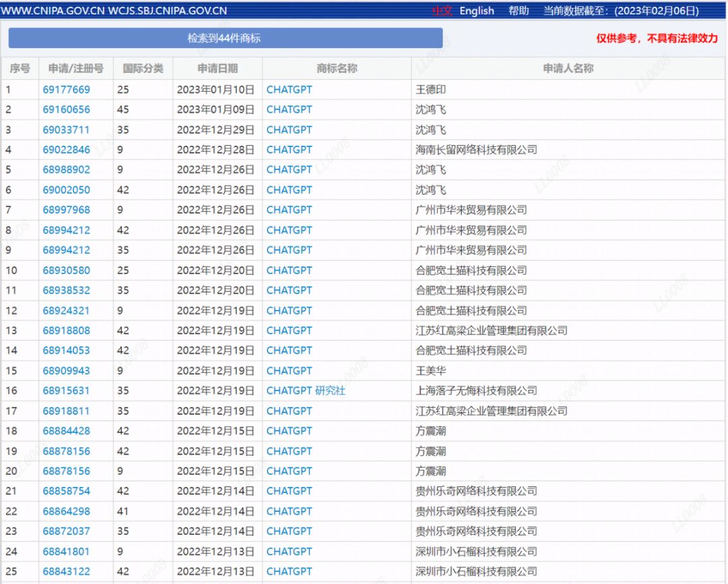
Task: Click the 申请日期 column header
Action: coord(217,68)
